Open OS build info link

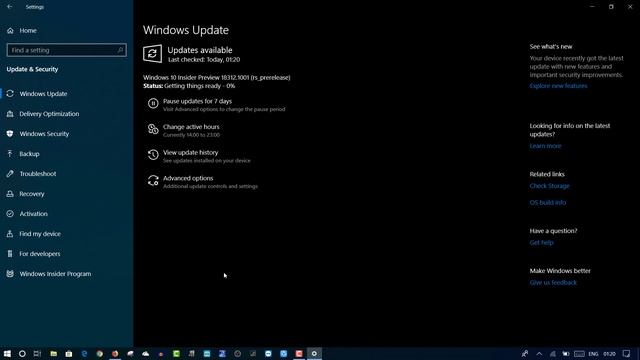point(548,203)
